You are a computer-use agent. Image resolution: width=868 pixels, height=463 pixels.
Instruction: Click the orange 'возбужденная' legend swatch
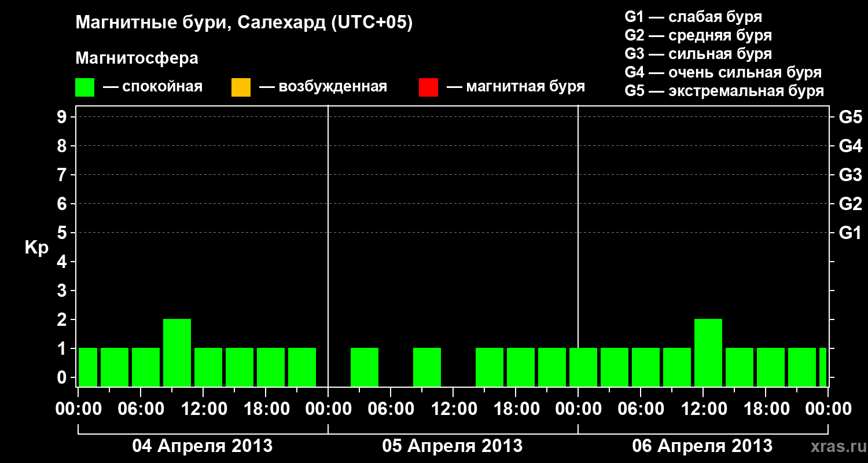[241, 87]
